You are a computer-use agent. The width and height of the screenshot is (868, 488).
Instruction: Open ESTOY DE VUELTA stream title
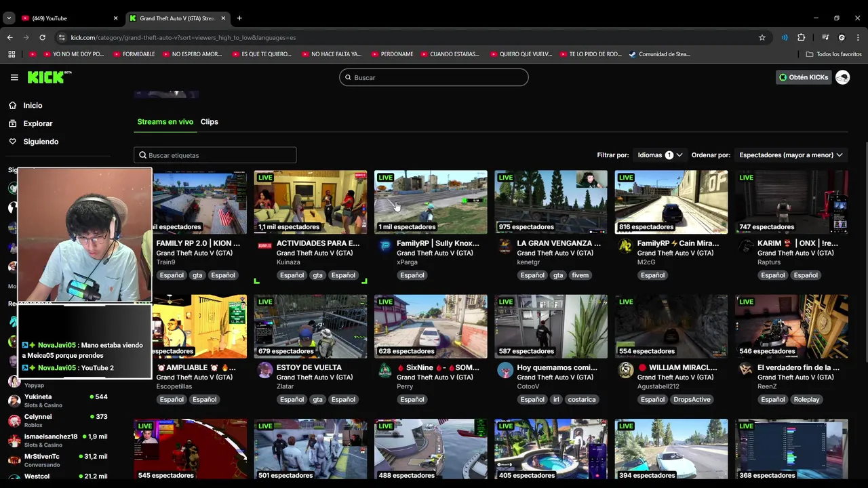click(x=309, y=367)
